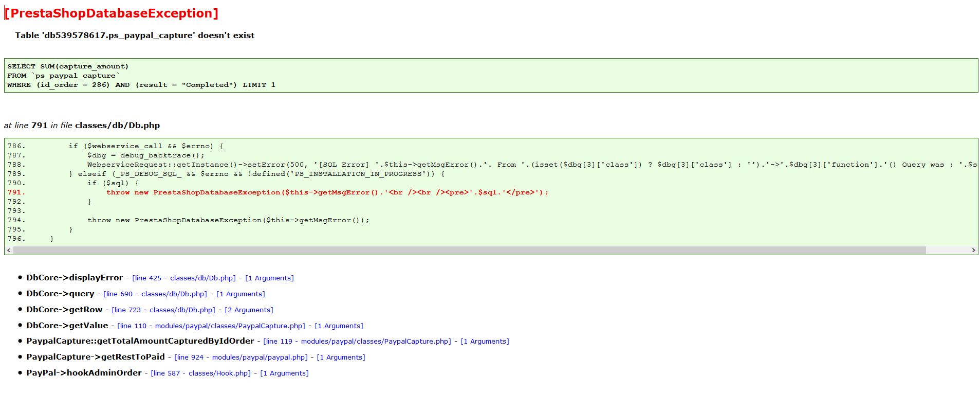Click the DbCore->getRow stack entry name
Screen dimensions: 980x393
(64, 310)
